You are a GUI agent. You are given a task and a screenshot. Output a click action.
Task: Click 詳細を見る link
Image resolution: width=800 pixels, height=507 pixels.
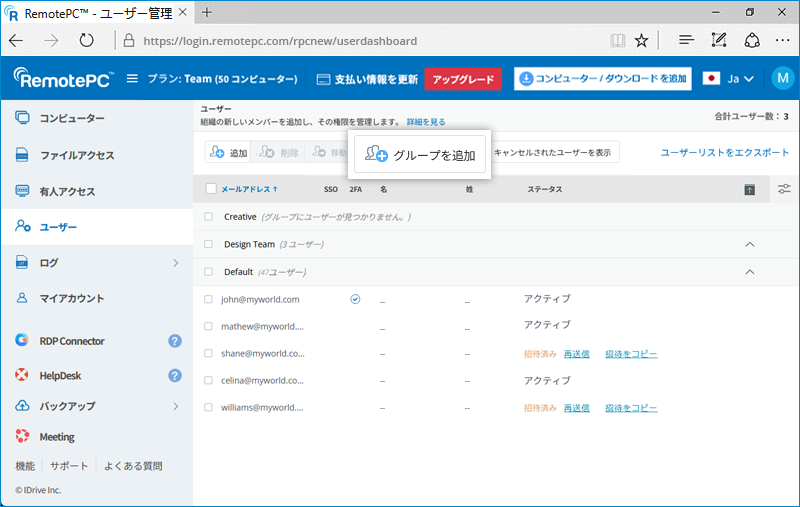(x=426, y=122)
